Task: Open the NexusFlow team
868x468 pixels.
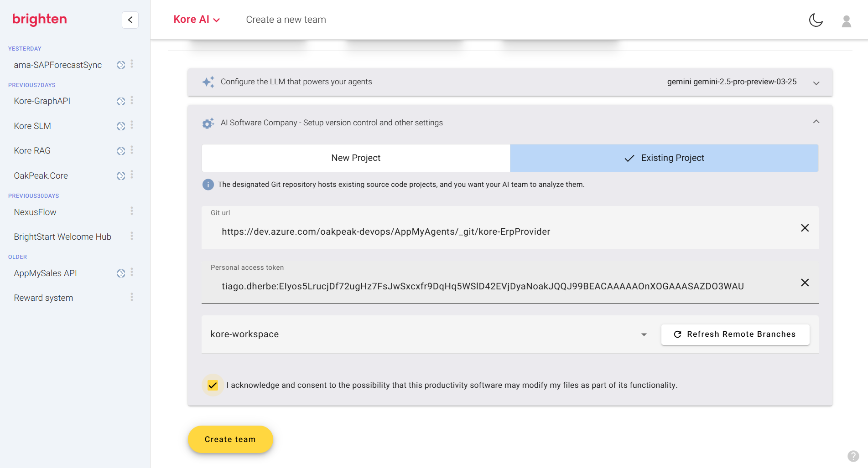Action: pyautogui.click(x=35, y=212)
